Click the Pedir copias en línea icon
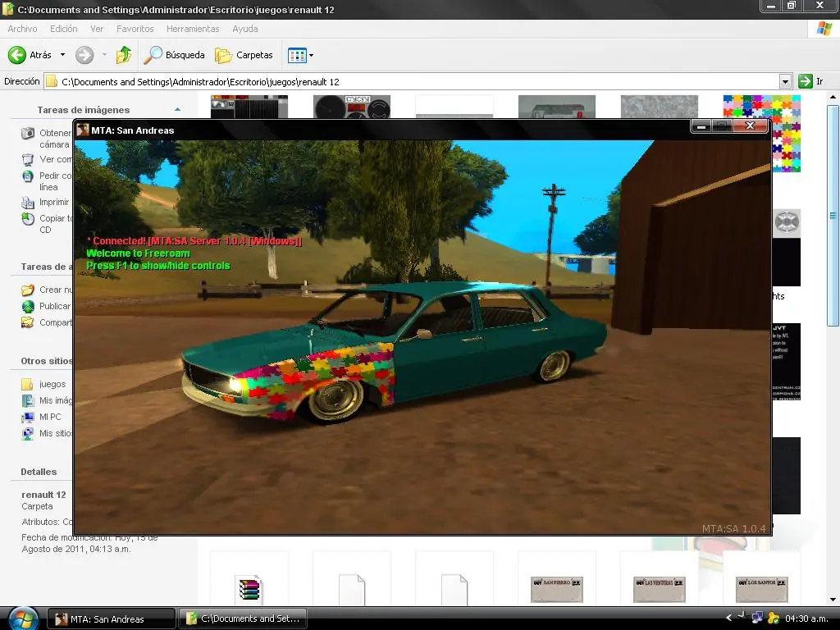The image size is (840, 630). (x=28, y=176)
